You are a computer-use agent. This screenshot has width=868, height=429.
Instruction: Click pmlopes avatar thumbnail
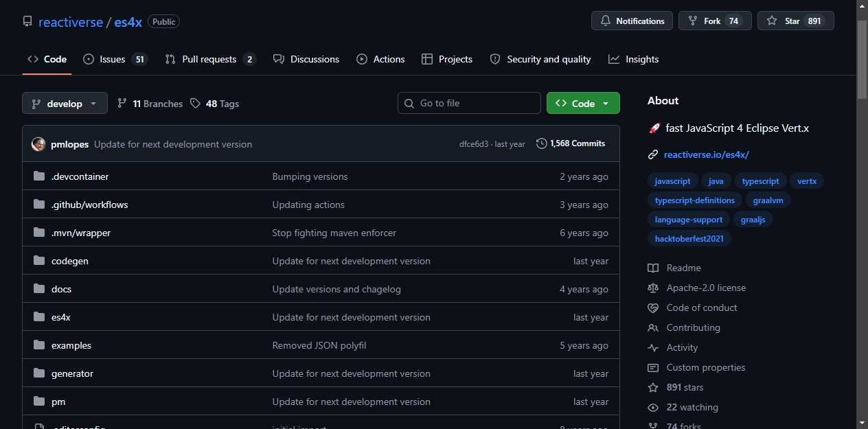pyautogui.click(x=38, y=144)
